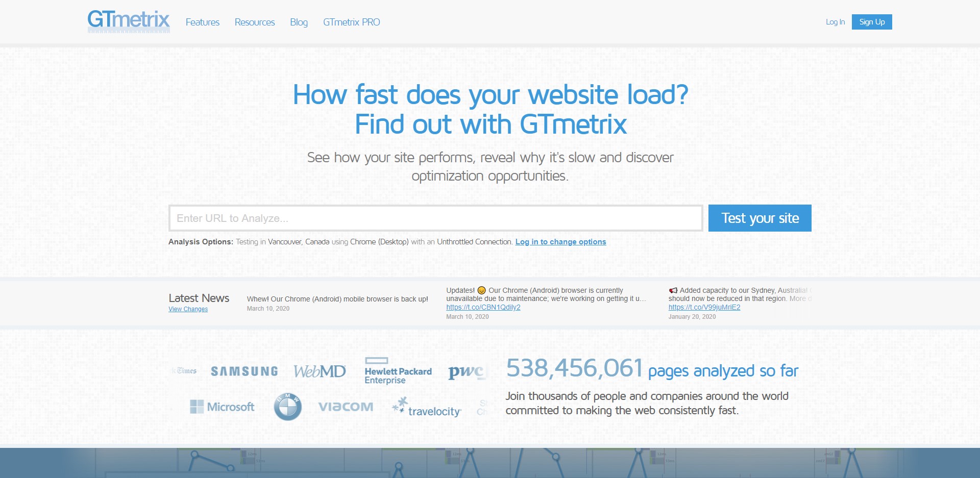The width and height of the screenshot is (980, 478).
Task: Click the Analysis Options label
Action: pos(201,242)
